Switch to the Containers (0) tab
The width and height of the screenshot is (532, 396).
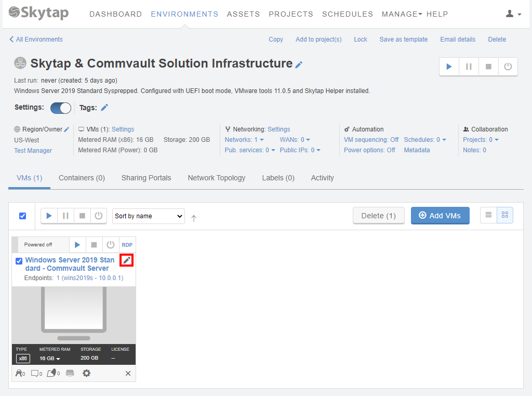pyautogui.click(x=82, y=178)
